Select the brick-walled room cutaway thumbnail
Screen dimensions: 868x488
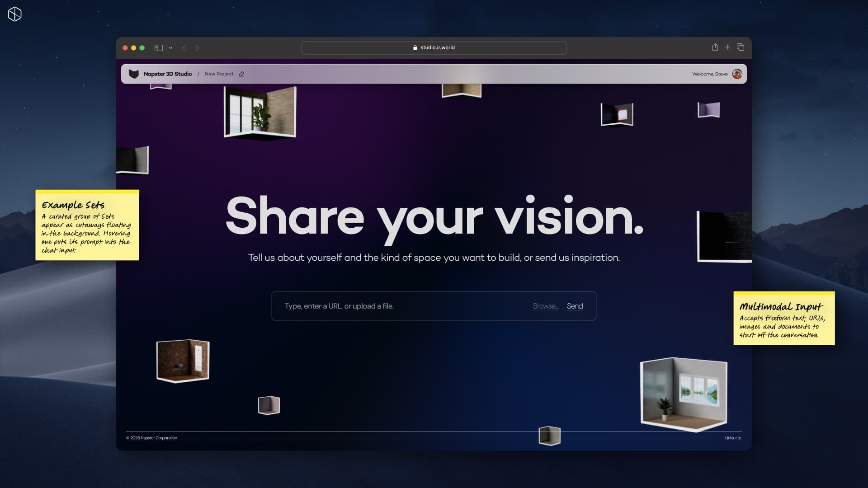click(183, 360)
